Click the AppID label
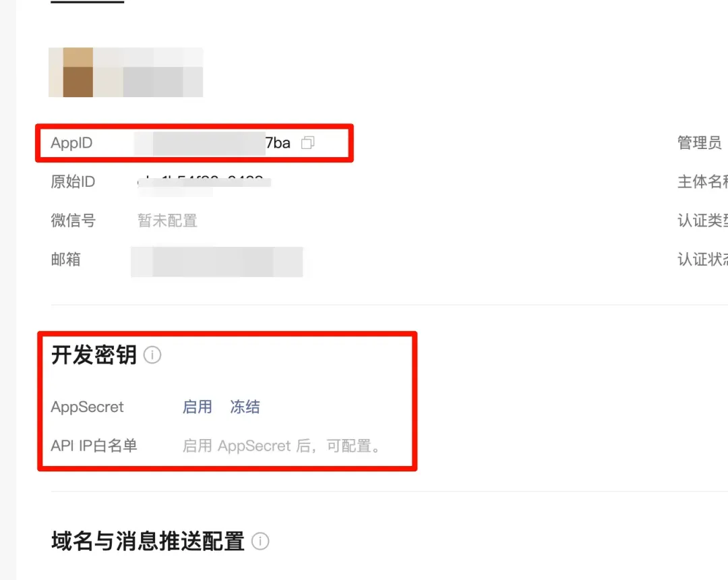Viewport: 728px width, 580px height. pos(71,142)
